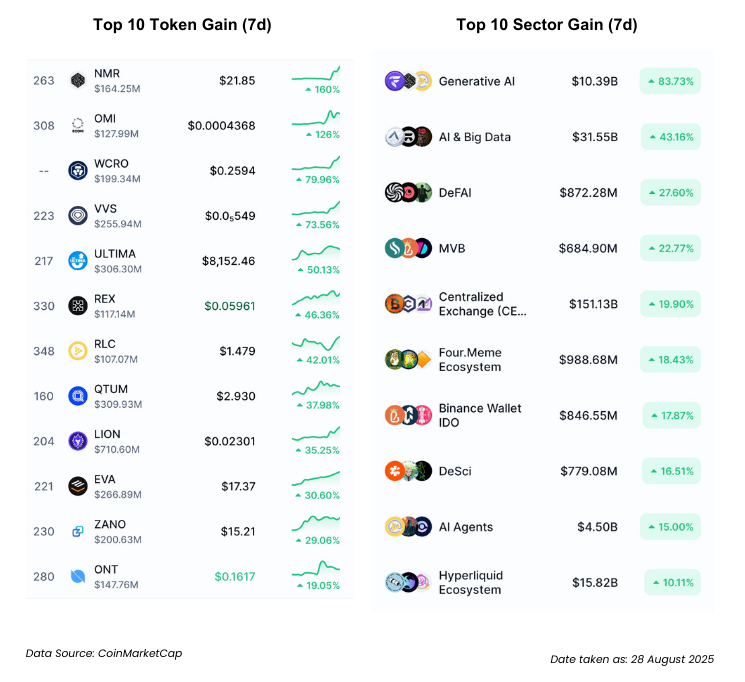Image resolution: width=745 pixels, height=682 pixels.
Task: Click the WCRO Cronos logo icon
Action: pos(78,171)
